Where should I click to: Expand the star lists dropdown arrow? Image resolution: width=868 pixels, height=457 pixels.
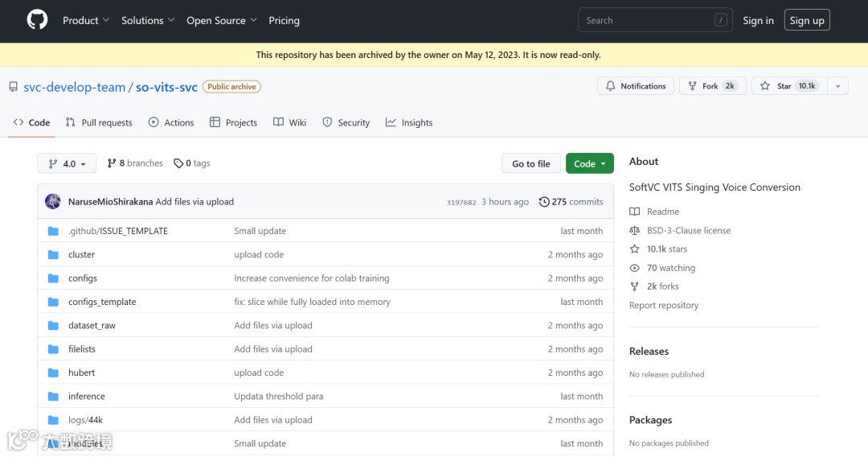point(837,86)
